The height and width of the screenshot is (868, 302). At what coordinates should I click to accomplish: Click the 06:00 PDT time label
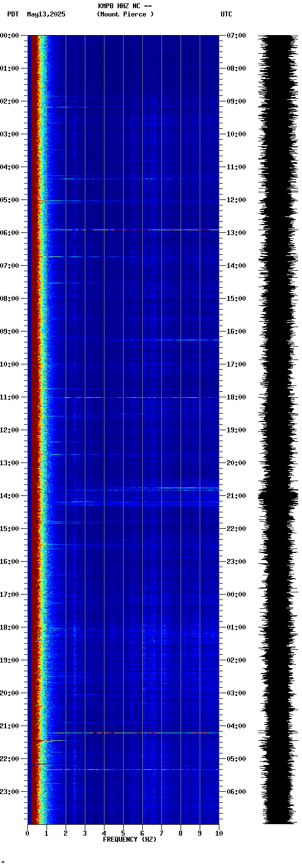(10, 233)
